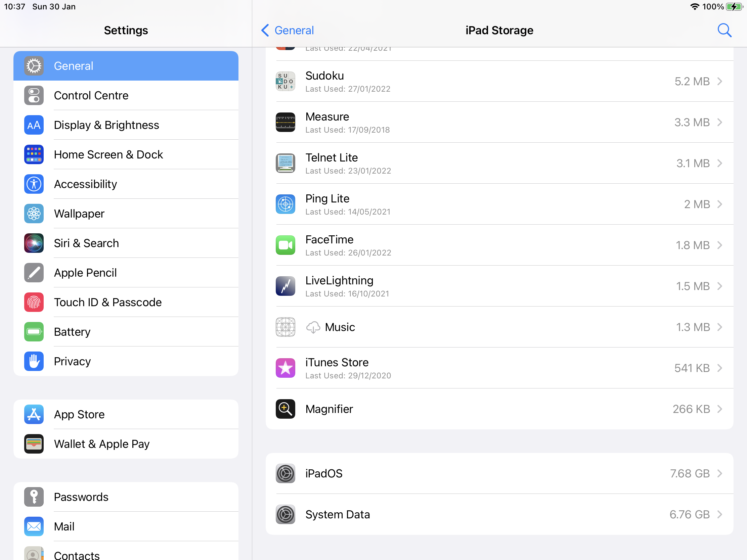Viewport: 747px width, 560px height.
Task: Tap the Control Centre toggles icon
Action: [34, 96]
